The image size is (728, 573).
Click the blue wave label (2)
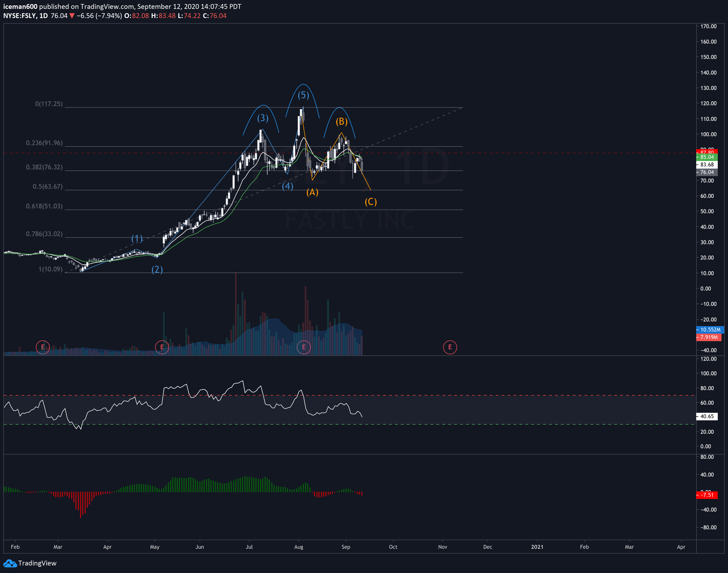pyautogui.click(x=157, y=269)
